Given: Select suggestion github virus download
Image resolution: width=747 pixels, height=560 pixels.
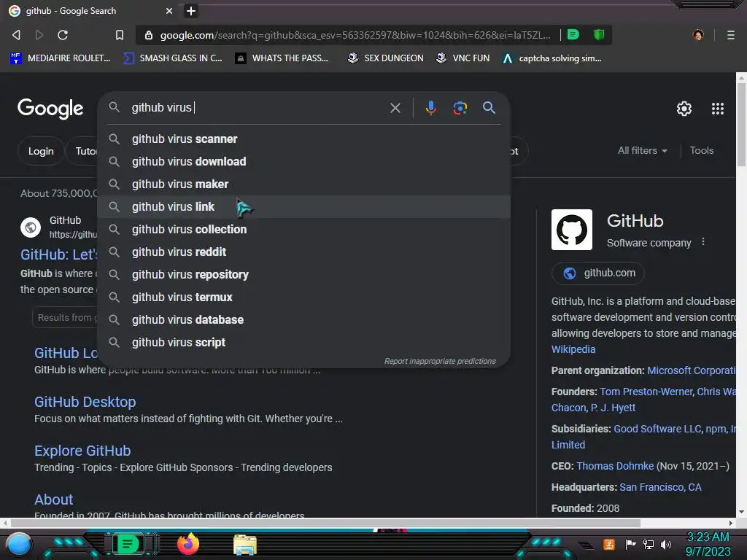Looking at the screenshot, I should (x=303, y=161).
